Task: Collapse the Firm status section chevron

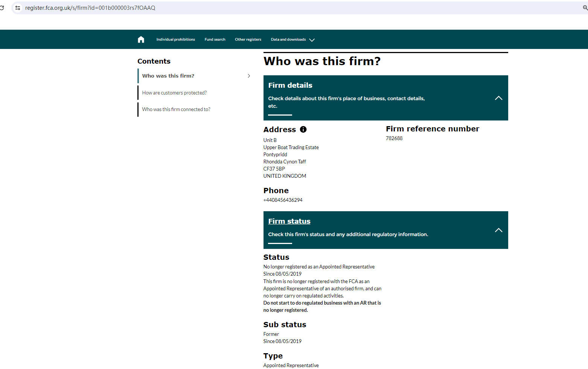Action: [498, 230]
